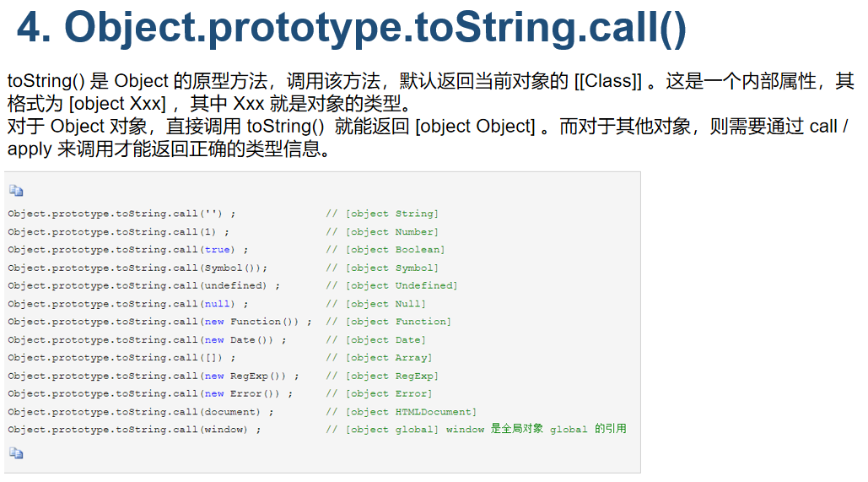The height and width of the screenshot is (482, 868).
Task: Click the "[object global]" comment text
Action: (392, 430)
